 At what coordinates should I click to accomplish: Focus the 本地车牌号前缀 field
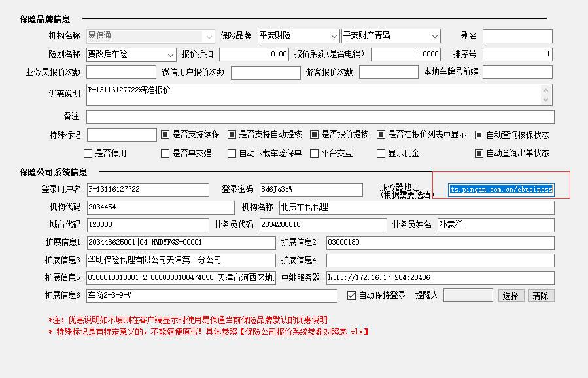pos(517,73)
